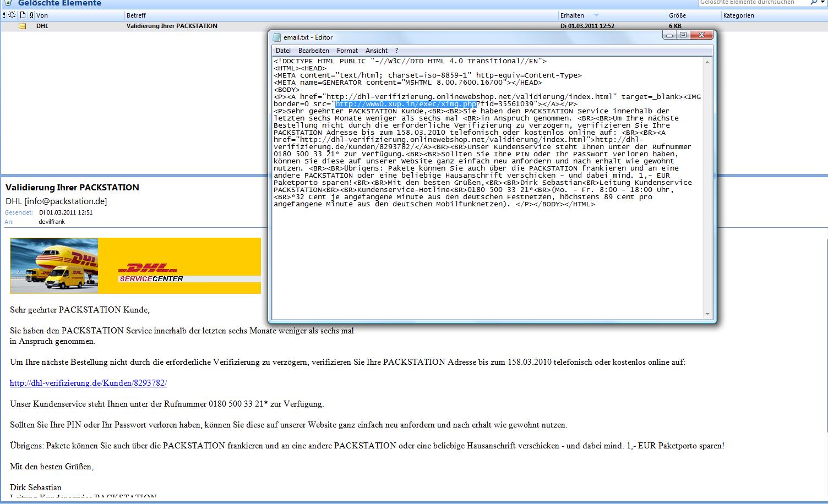The height and width of the screenshot is (504, 828).
Task: Toggle sort order on Erhalten column
Action: tap(578, 15)
